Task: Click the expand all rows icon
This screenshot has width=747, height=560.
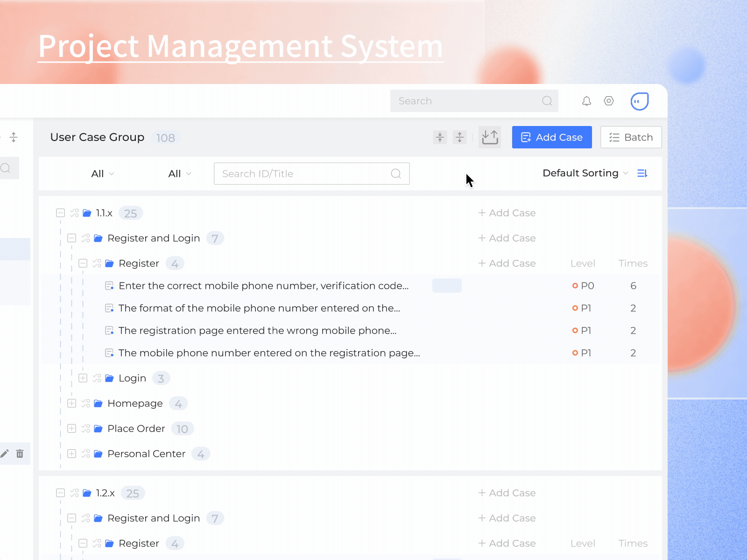Action: click(460, 137)
